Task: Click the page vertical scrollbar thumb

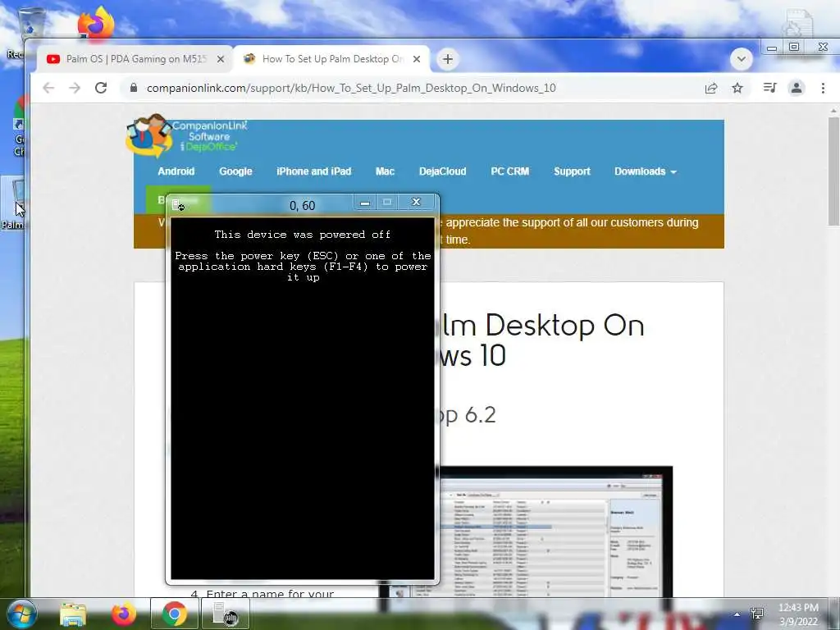Action: (x=833, y=171)
